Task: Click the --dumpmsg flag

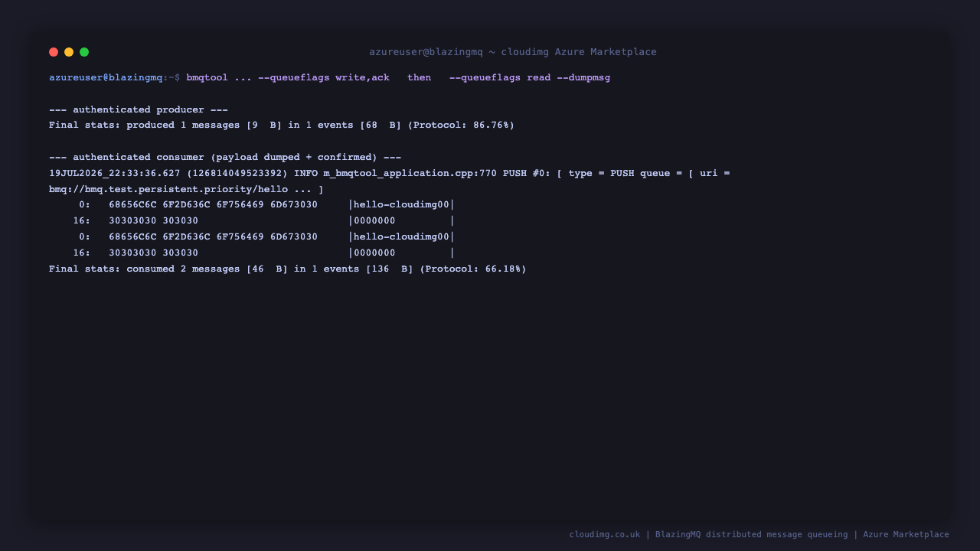Action: (583, 78)
